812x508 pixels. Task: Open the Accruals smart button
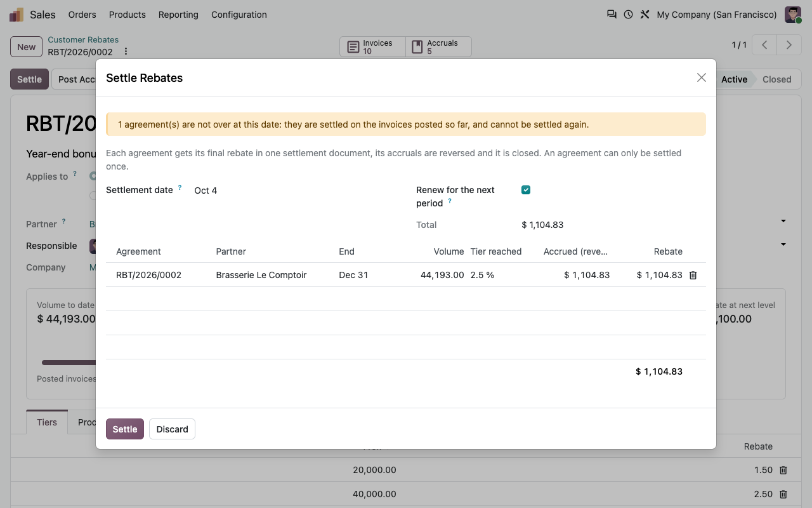tap(438, 47)
